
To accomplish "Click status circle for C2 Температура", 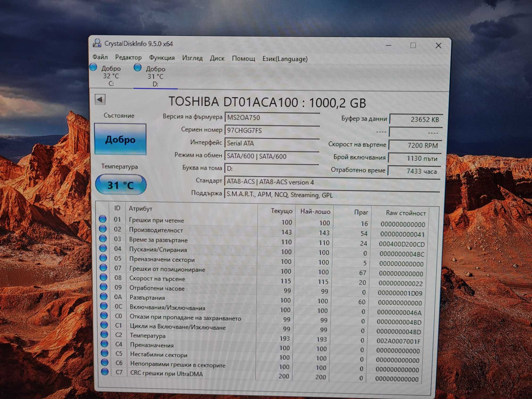I will pyautogui.click(x=104, y=334).
